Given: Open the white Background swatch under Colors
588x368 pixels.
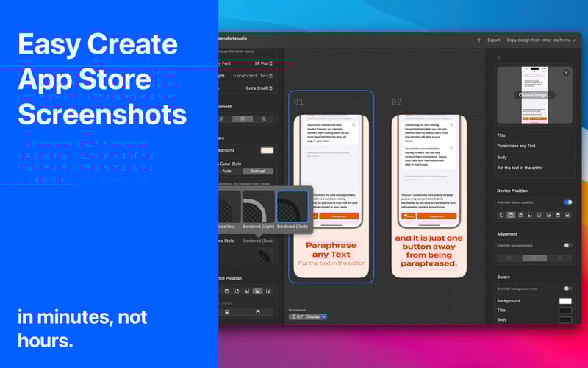Looking at the screenshot, I should point(565,301).
